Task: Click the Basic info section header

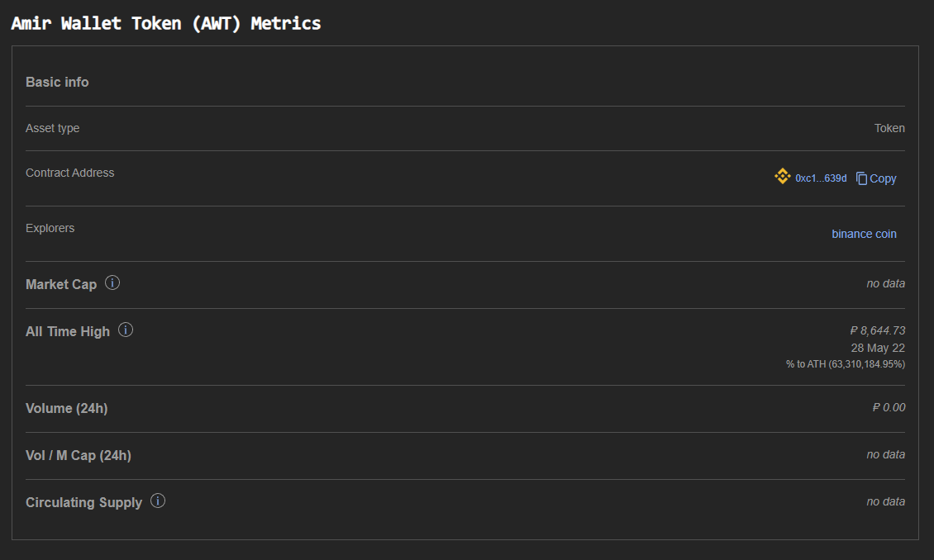Action: [57, 82]
